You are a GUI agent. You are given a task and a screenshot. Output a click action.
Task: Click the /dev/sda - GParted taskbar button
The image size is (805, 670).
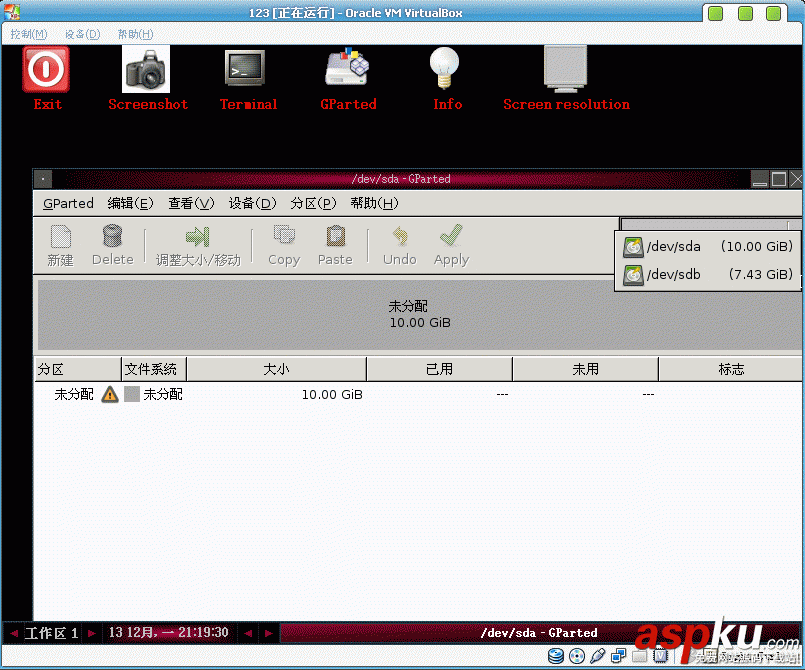coord(539,633)
